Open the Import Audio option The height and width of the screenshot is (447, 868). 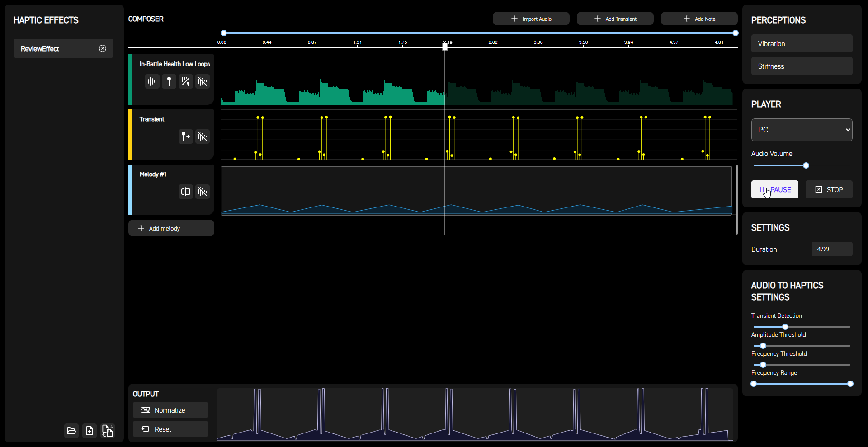[x=531, y=19]
